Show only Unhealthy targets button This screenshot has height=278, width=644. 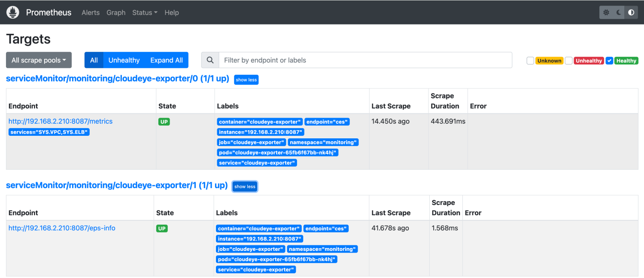(x=124, y=60)
